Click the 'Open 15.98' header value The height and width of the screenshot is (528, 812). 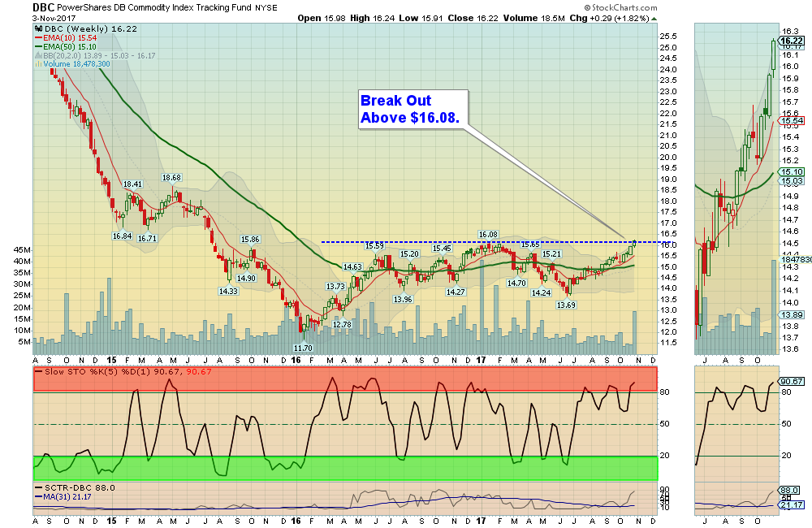pyautogui.click(x=322, y=18)
